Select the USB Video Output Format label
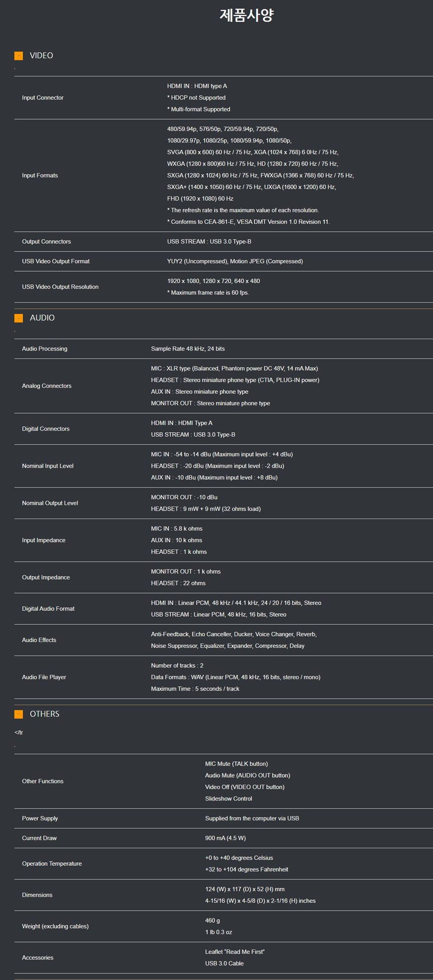 point(56,262)
